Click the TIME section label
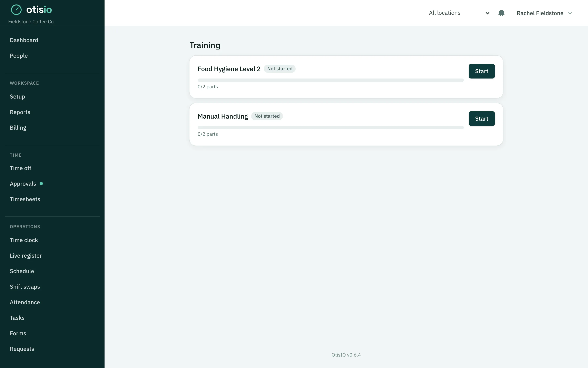This screenshot has height=368, width=588. (16, 155)
